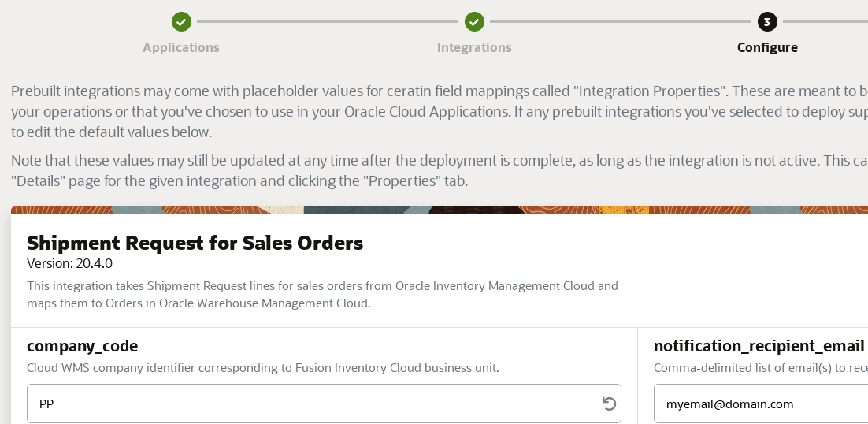Click the Integrations step checkmark icon
Image resolution: width=868 pixels, height=424 pixels.
tap(474, 22)
